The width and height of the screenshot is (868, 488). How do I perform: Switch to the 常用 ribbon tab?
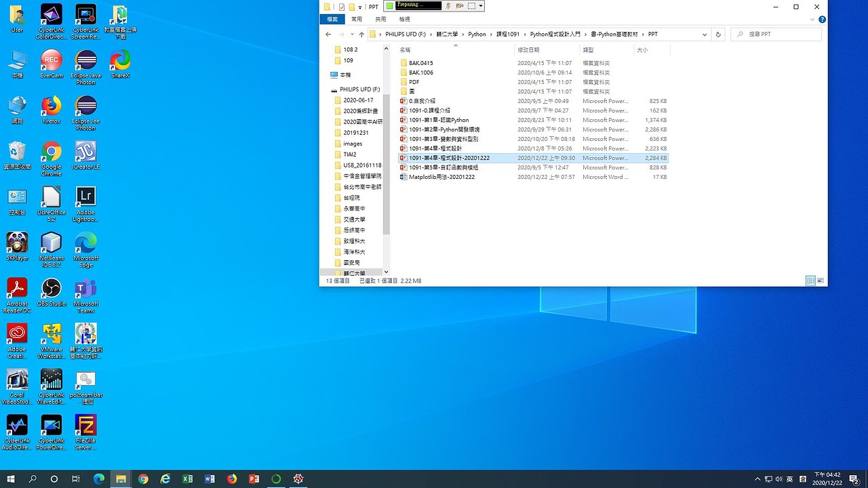357,20
